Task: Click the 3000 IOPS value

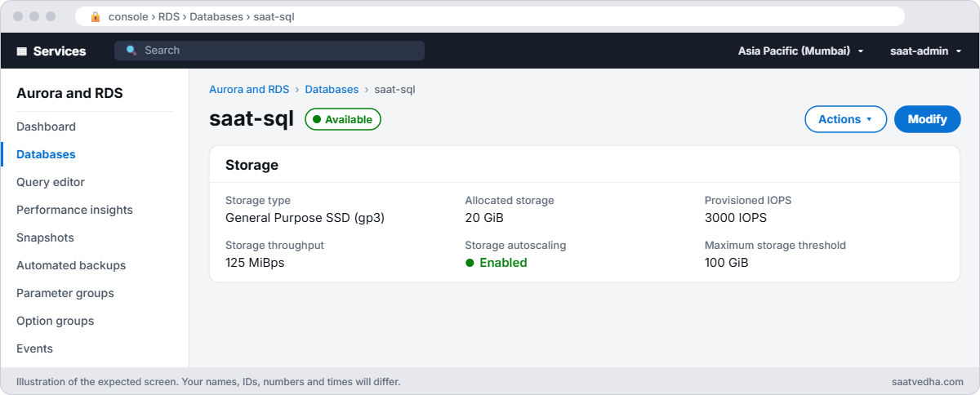Action: tap(736, 218)
